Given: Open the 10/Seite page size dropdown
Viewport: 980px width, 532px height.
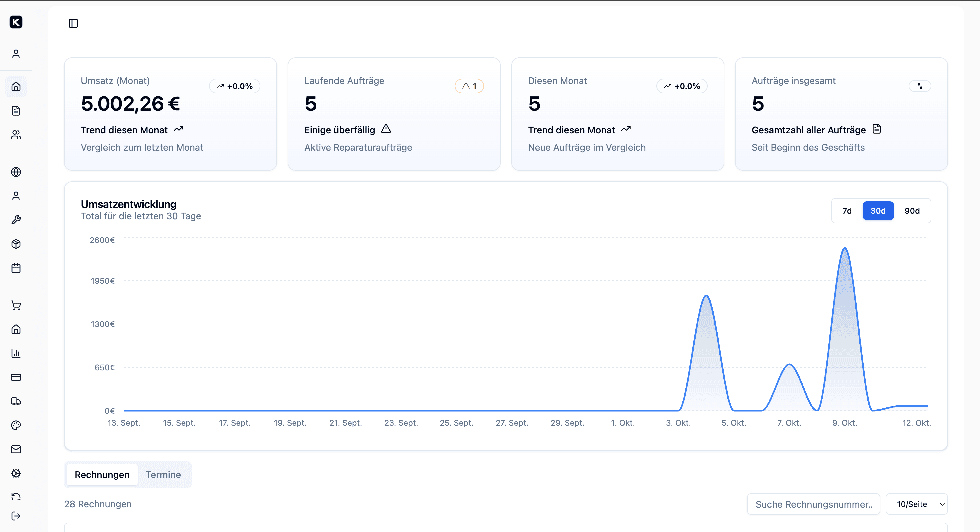Looking at the screenshot, I should [917, 504].
